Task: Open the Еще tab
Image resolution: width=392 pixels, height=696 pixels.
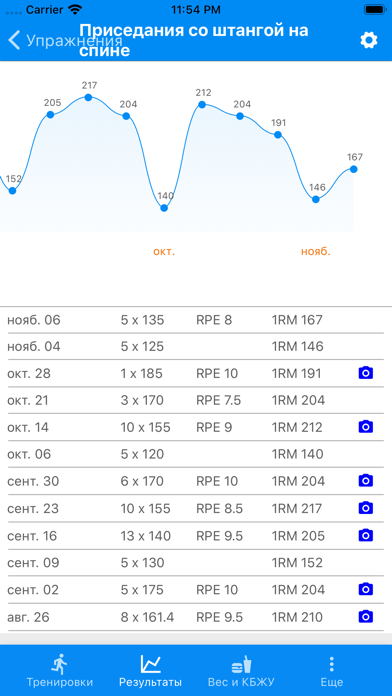Action: coord(332,671)
